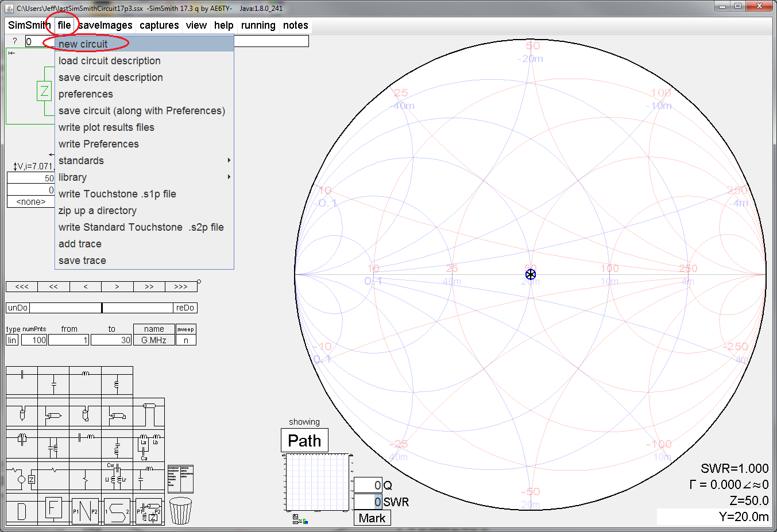Click the trash can icon to delete components

coord(180,510)
